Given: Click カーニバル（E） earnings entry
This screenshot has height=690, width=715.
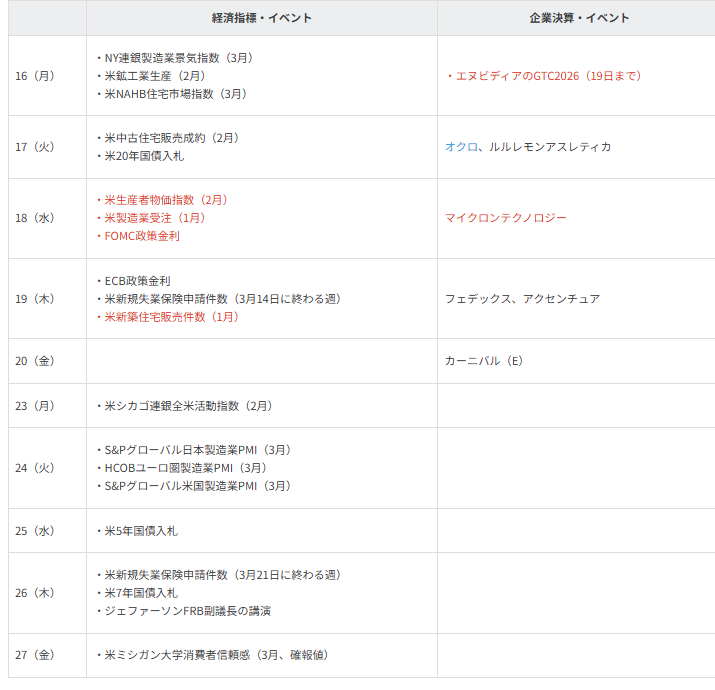Looking at the screenshot, I should point(484,361).
